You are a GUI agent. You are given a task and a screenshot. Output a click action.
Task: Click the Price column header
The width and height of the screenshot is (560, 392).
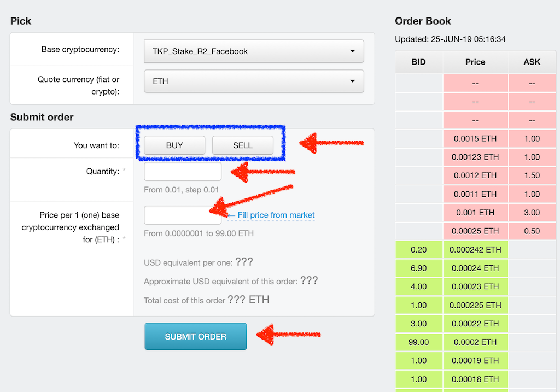[x=475, y=62]
